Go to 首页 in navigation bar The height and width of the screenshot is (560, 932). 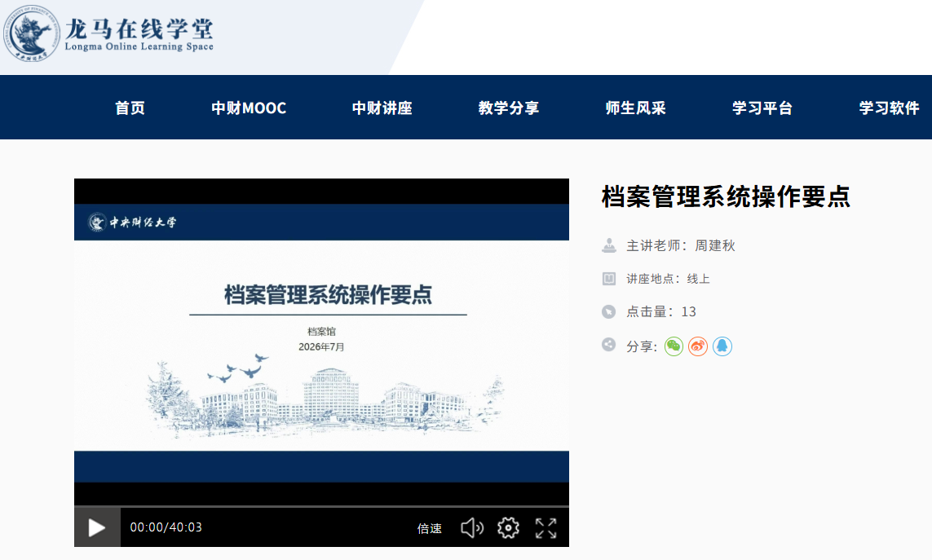point(130,108)
